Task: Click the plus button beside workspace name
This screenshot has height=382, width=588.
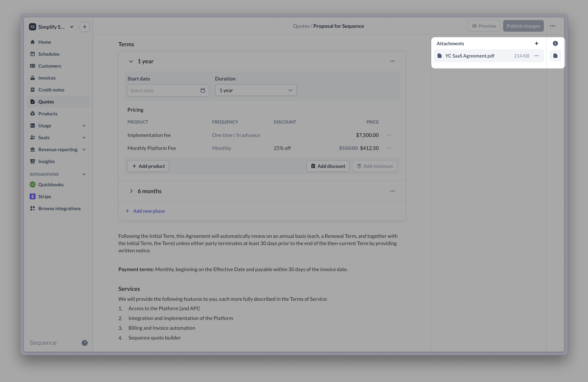Action: (85, 27)
